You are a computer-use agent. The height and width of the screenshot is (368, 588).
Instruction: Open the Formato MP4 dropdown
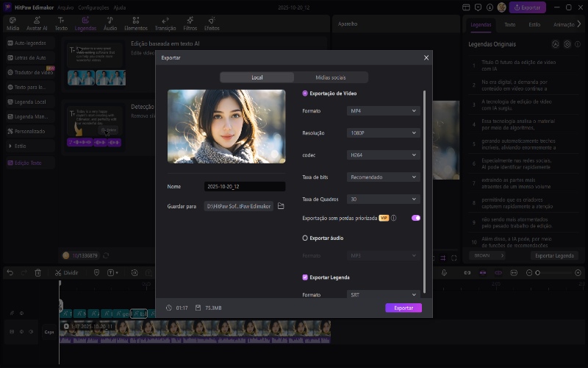tap(383, 110)
